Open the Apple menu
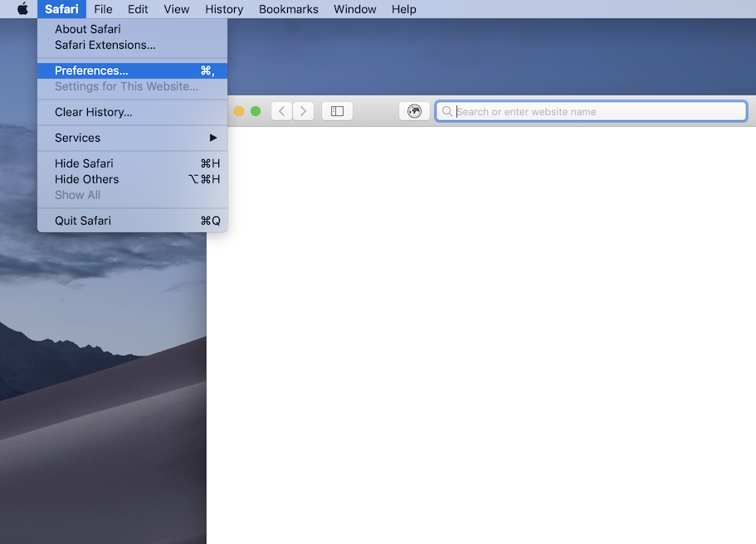This screenshot has height=544, width=756. click(22, 9)
